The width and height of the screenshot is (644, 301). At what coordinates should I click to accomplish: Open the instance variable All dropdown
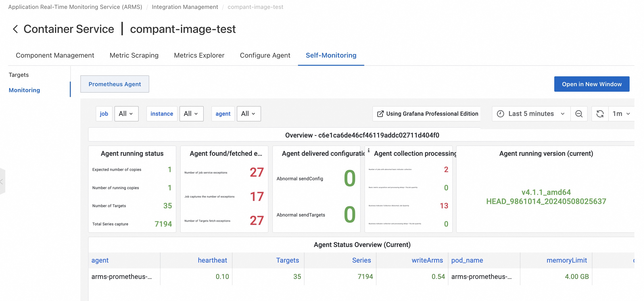[x=191, y=114]
